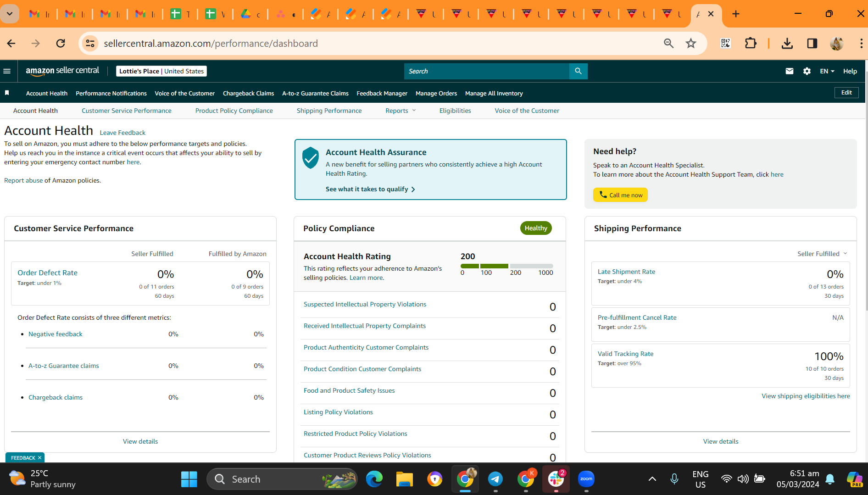The width and height of the screenshot is (868, 495).
Task: Open the Chrome three-dot menu
Action: click(861, 43)
